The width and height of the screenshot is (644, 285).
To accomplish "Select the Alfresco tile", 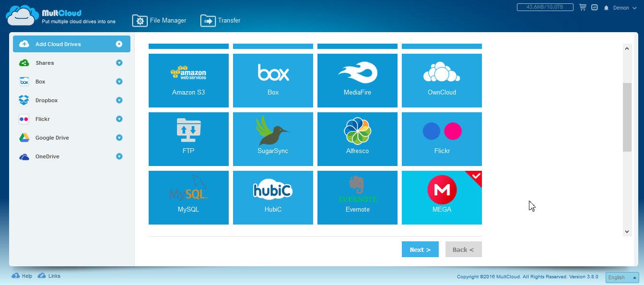I will 357,139.
